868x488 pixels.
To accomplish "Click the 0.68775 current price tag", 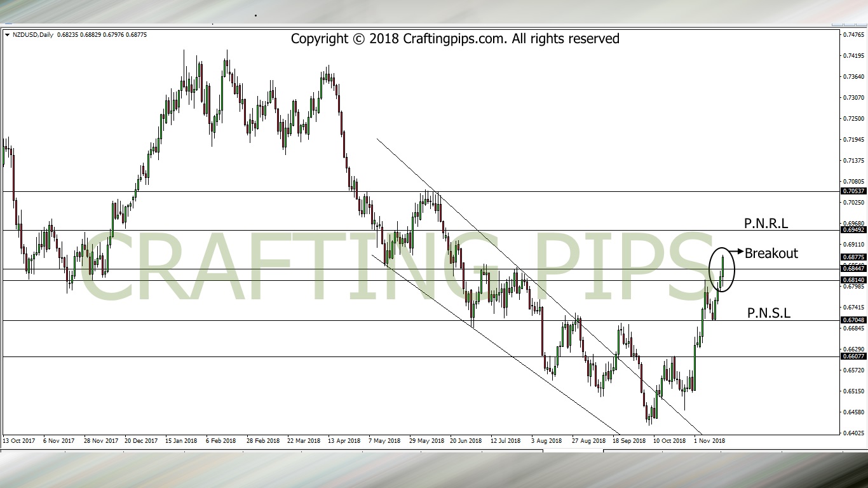I will pyautogui.click(x=853, y=257).
